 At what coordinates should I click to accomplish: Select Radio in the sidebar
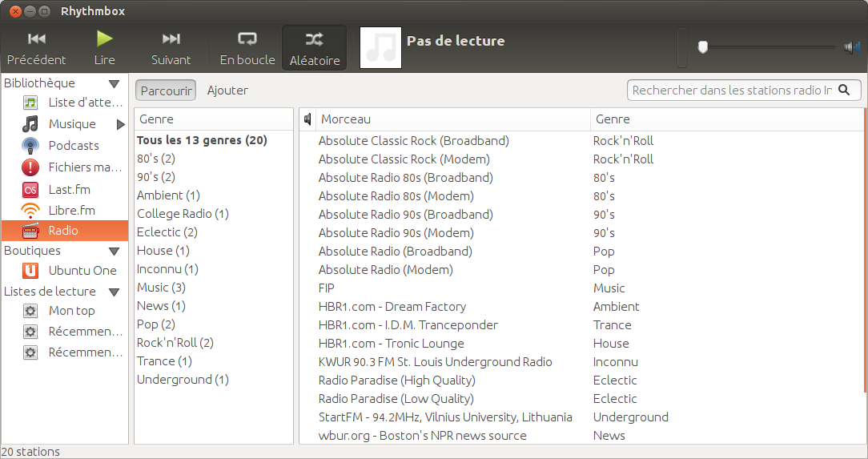65,231
